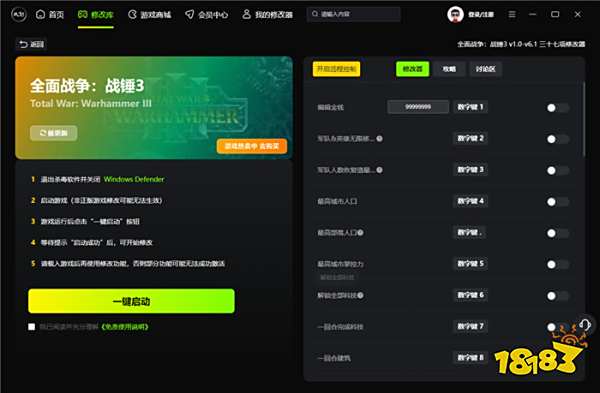The image size is (600, 393).
Task: Click the cheat list vertical scrollbar
Action: click(x=584, y=119)
